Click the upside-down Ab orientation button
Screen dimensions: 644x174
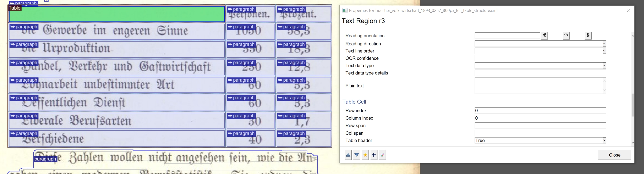[566, 36]
